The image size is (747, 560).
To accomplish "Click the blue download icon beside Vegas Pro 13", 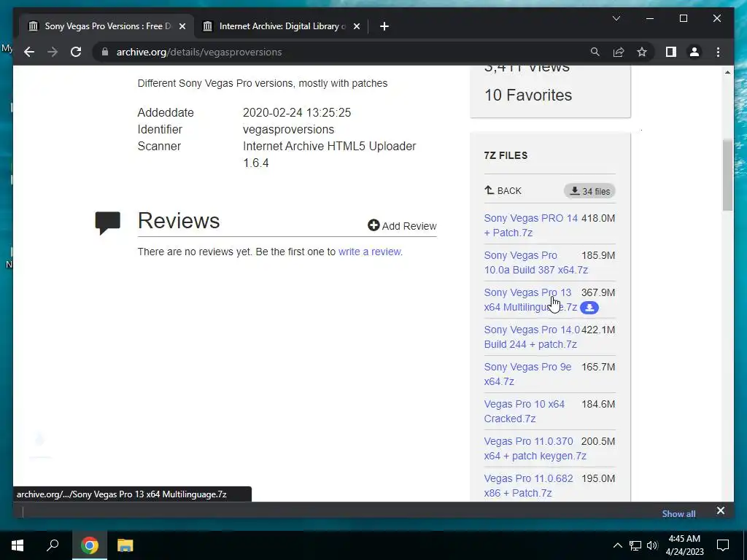I will pyautogui.click(x=589, y=308).
